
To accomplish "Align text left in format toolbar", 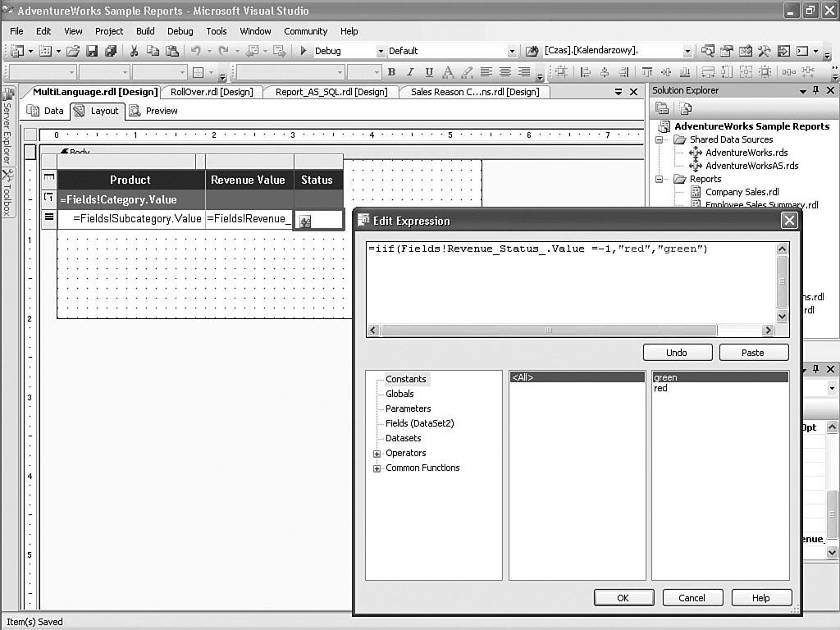I will click(486, 72).
